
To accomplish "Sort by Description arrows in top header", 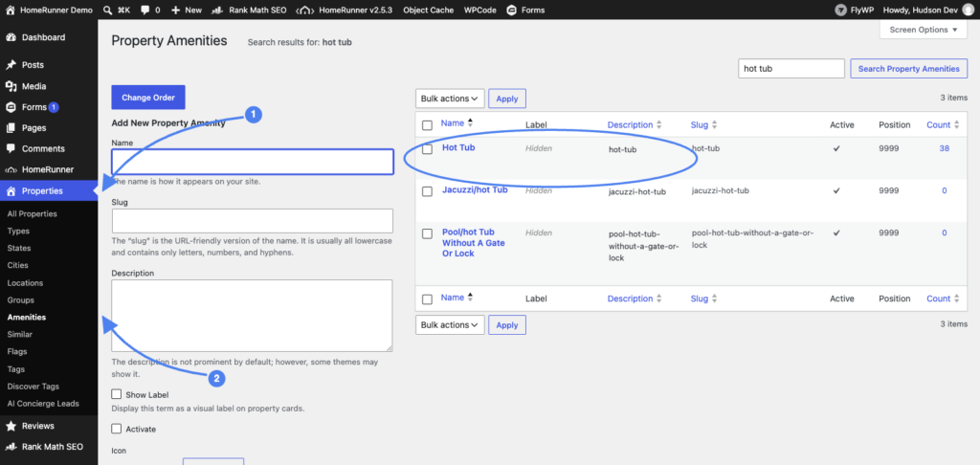I will [658, 125].
